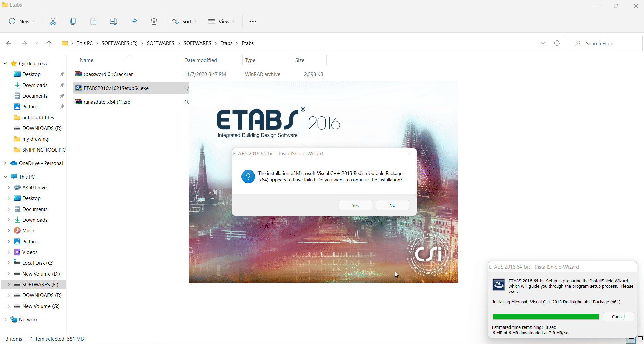This screenshot has width=644, height=344.
Task: Go back with the left arrow
Action: [x=9, y=43]
